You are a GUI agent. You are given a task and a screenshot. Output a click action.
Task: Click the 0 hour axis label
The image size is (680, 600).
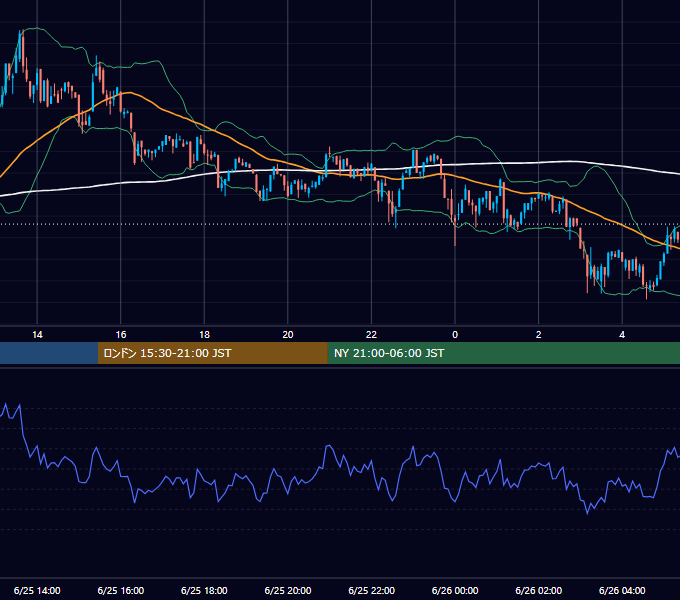[x=455, y=335]
